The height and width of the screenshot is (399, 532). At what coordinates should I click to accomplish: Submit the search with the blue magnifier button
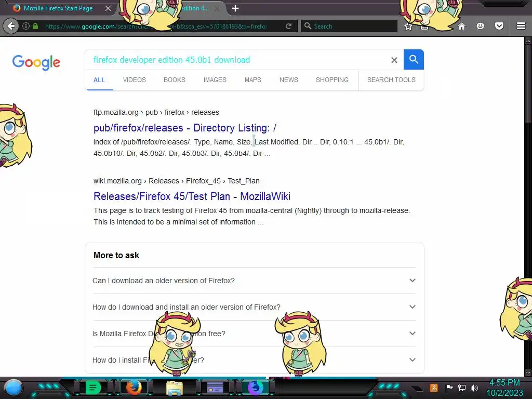[414, 59]
